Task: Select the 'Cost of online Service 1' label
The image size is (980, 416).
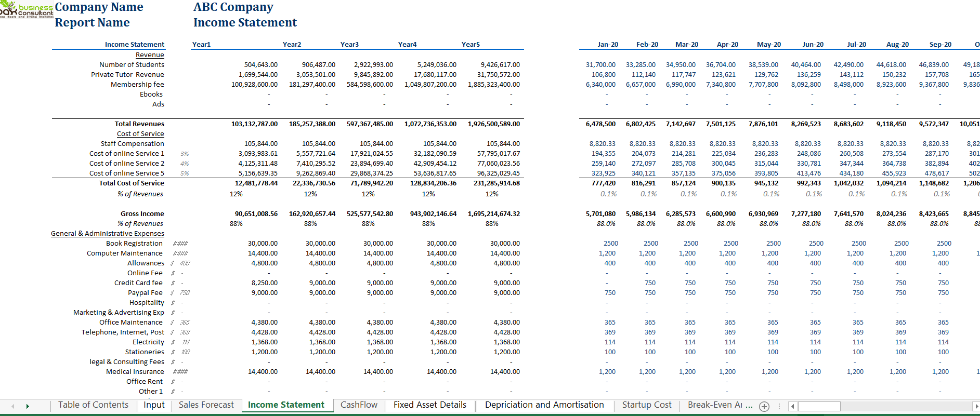Action: (127, 154)
